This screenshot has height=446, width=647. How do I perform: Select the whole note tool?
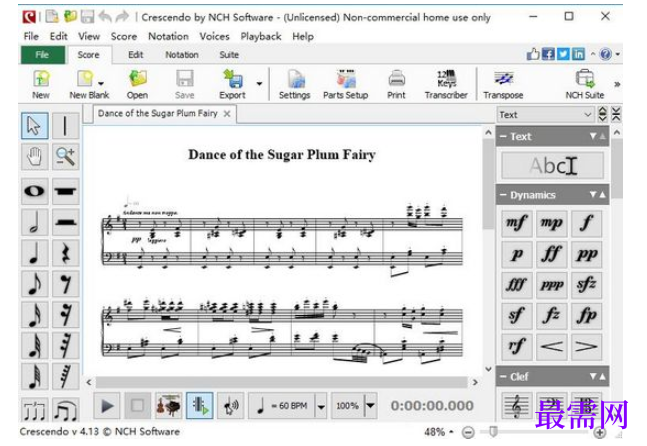35,191
